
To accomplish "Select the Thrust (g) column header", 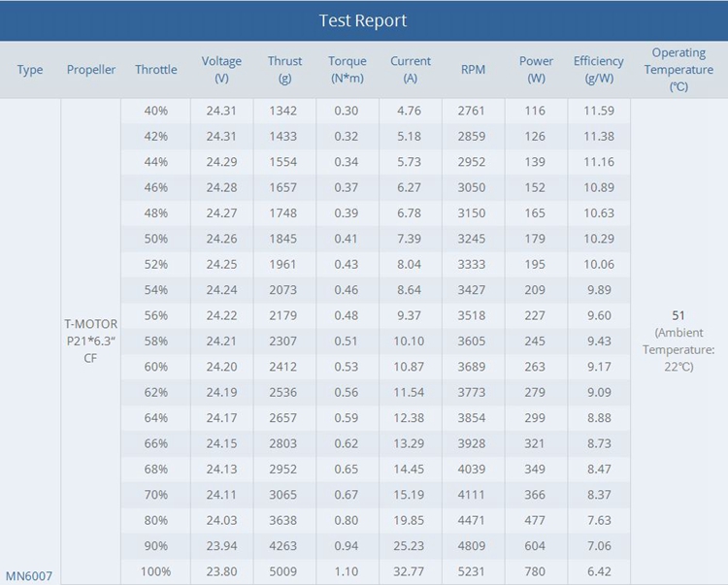I will pos(284,70).
